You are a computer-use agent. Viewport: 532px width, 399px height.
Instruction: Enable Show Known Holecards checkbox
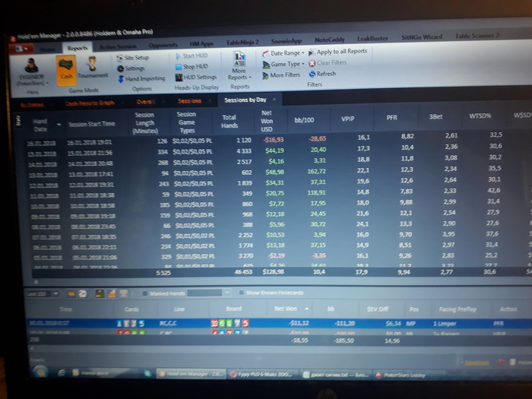241,293
